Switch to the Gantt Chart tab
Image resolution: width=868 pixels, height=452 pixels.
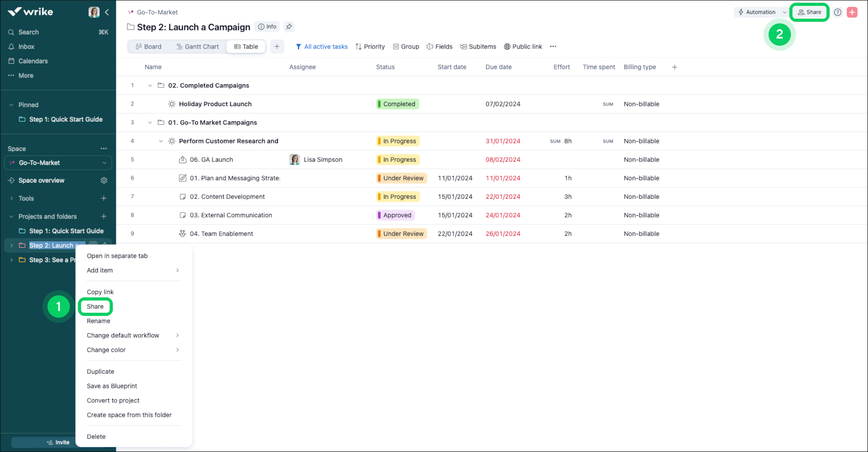[197, 47]
